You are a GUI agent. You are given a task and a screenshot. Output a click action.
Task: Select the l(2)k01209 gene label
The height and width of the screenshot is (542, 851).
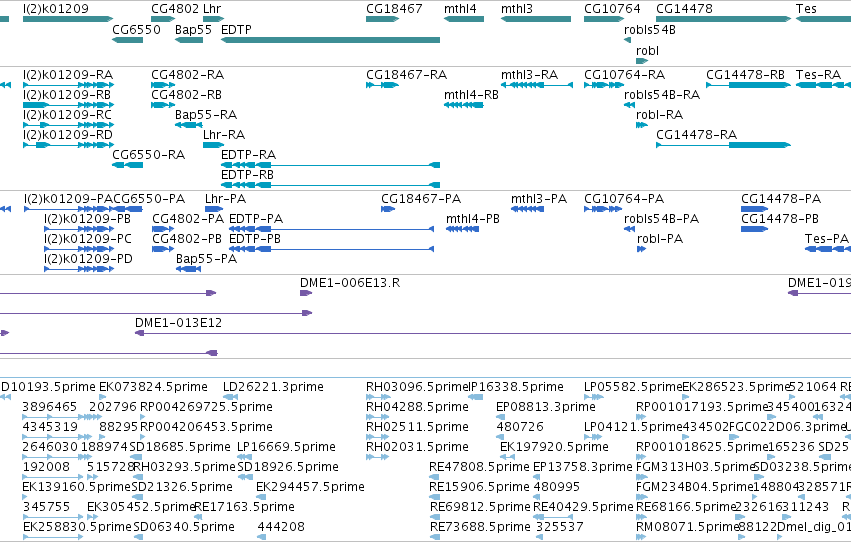(x=55, y=9)
